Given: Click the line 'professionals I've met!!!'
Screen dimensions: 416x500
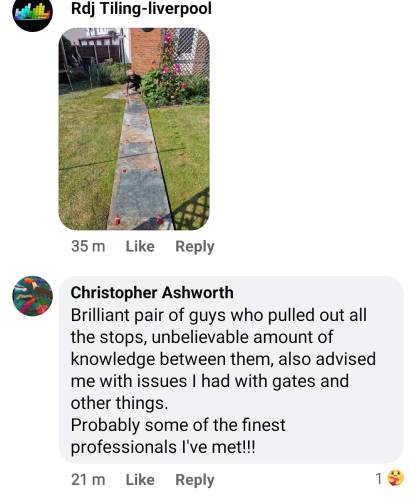Looking at the screenshot, I should click(x=163, y=447).
